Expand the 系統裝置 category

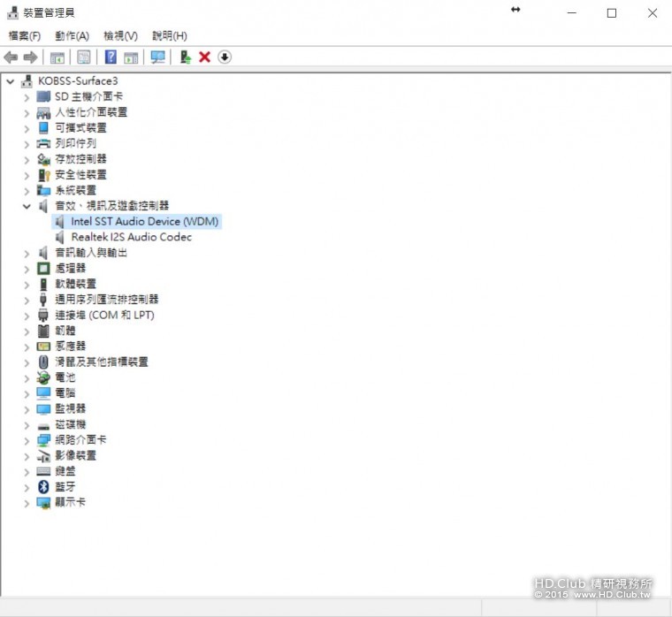click(27, 191)
